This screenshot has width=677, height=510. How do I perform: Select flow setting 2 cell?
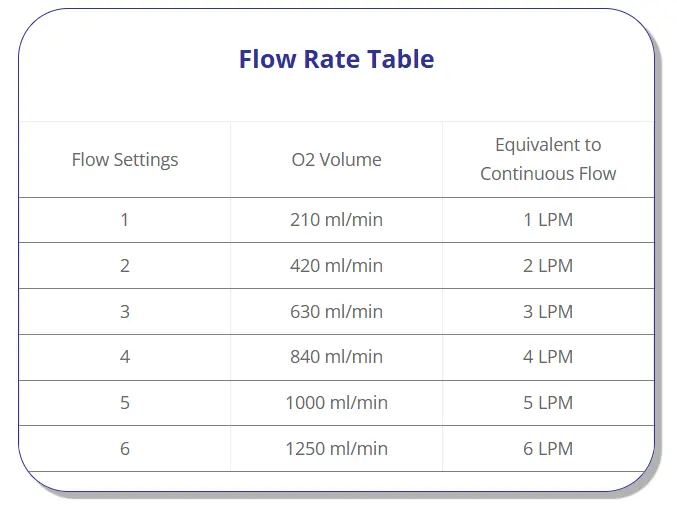pos(125,266)
